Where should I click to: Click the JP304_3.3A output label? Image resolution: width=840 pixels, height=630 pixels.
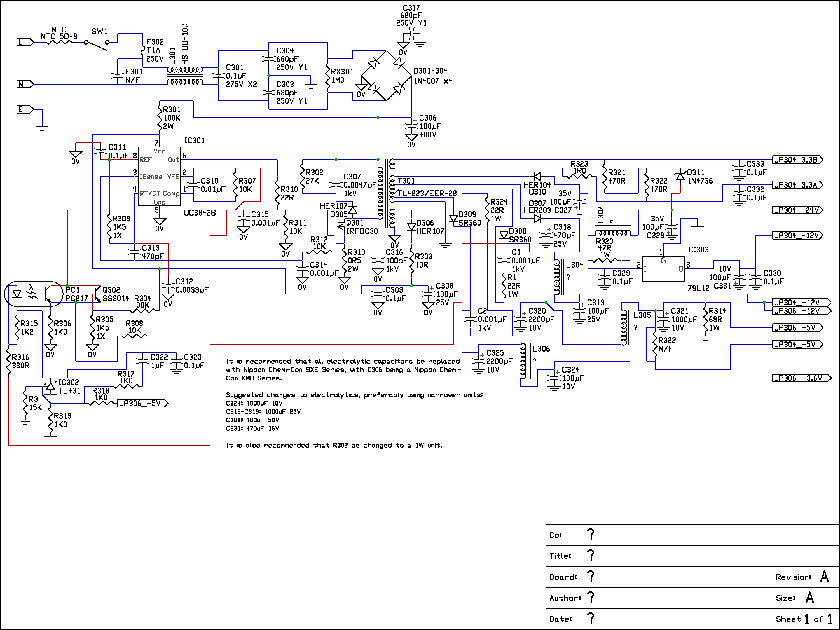click(797, 185)
